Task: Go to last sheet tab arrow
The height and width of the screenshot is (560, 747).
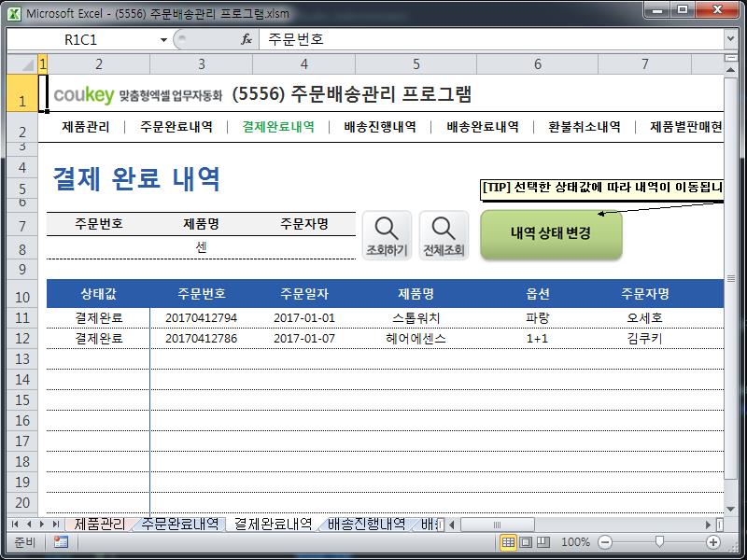Action: click(x=56, y=525)
